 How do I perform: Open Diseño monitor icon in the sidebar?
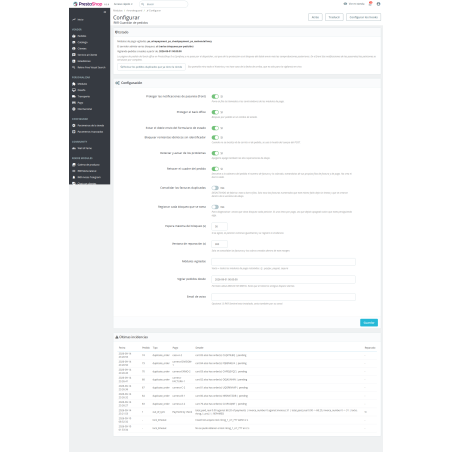74,90
